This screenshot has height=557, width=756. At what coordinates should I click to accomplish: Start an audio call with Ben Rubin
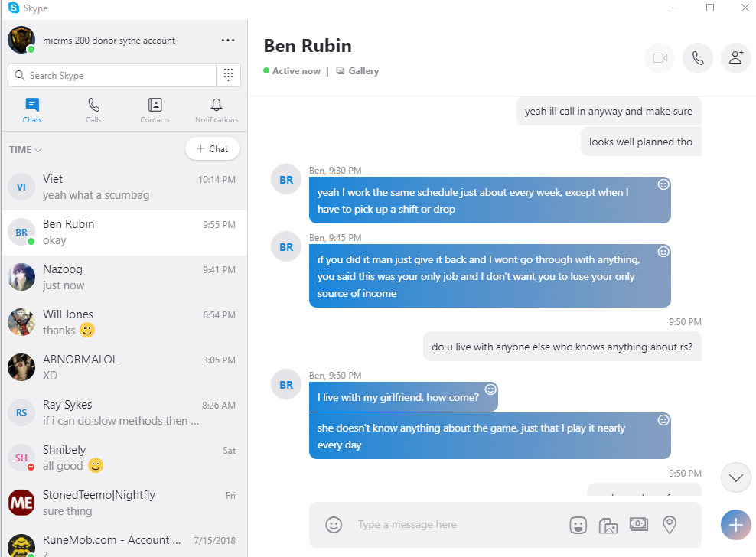698,58
